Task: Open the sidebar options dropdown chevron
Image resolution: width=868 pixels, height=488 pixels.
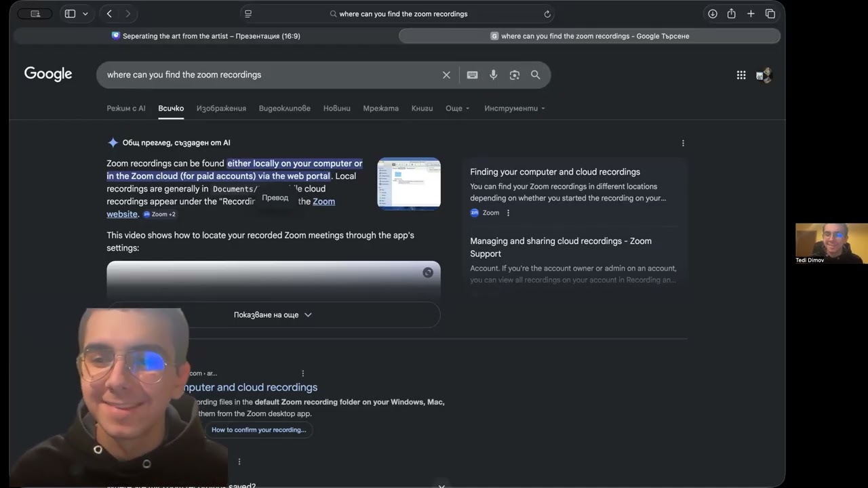Action: pyautogui.click(x=85, y=14)
